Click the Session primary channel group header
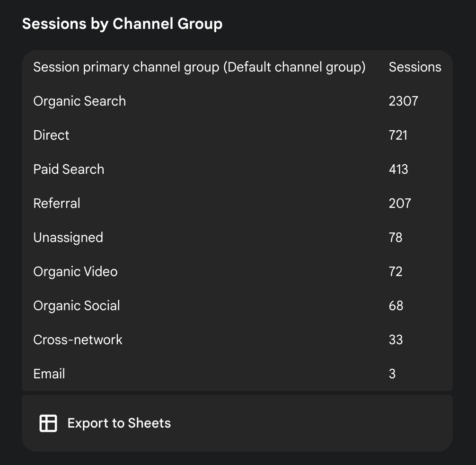This screenshot has height=465, width=476. click(x=199, y=67)
